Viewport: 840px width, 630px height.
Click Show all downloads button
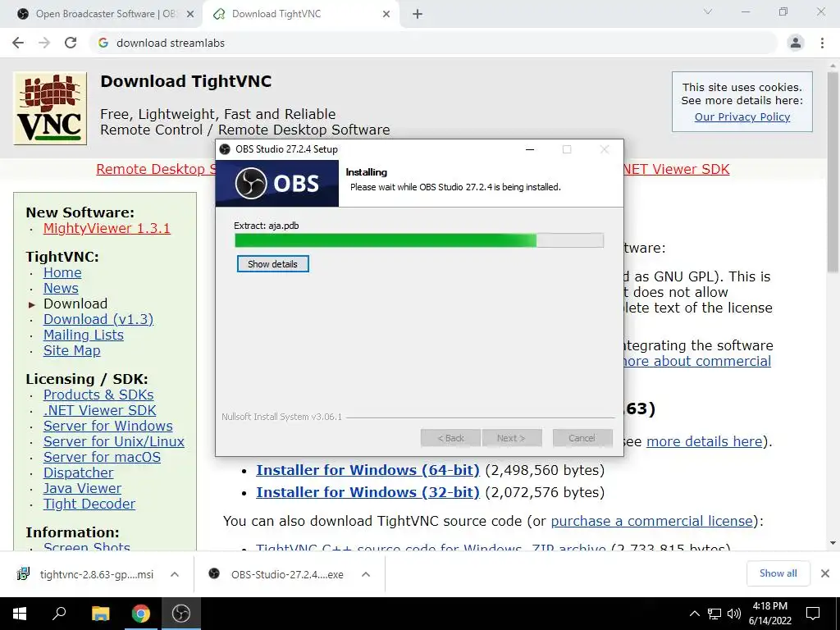(778, 573)
